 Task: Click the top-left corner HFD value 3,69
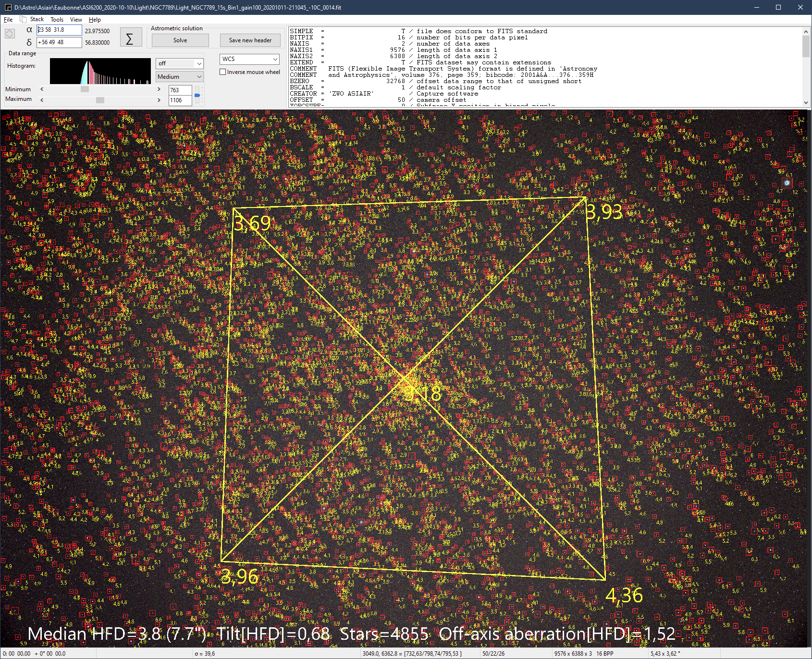(253, 223)
